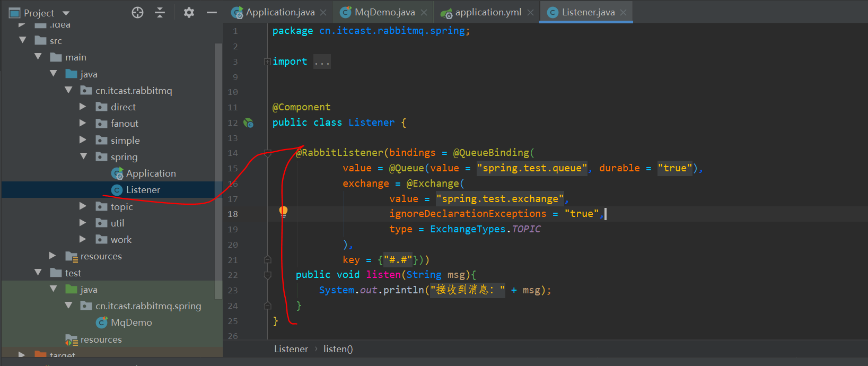This screenshot has width=868, height=366.
Task: Click the util package folder icon
Action: [101, 223]
